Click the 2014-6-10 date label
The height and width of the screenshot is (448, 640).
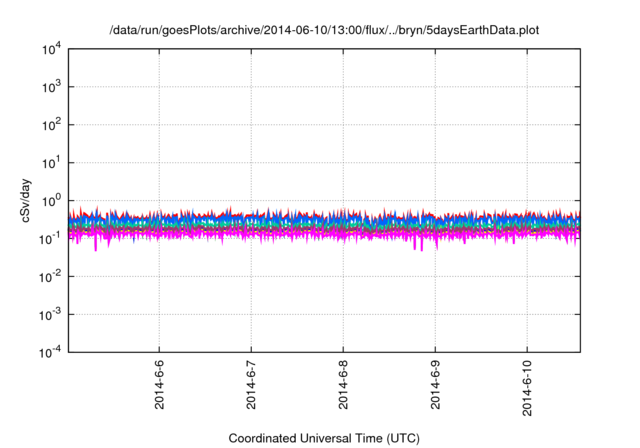tap(527, 388)
